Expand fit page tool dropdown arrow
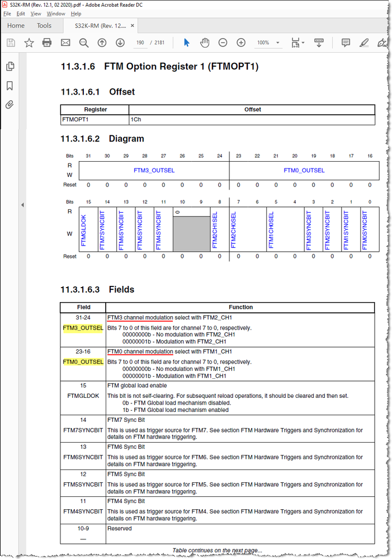This screenshot has width=392, height=559. [x=303, y=43]
